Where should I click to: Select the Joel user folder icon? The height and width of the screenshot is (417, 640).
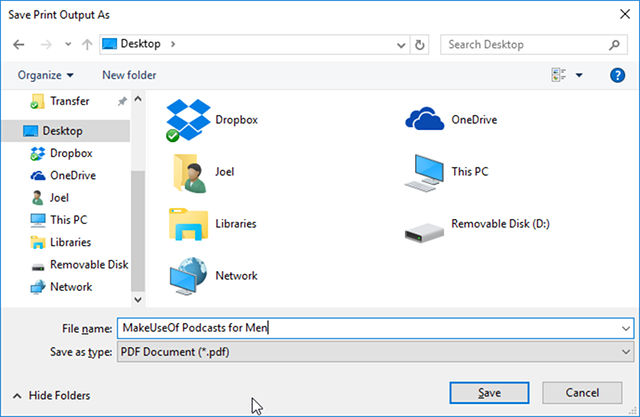tap(187, 171)
